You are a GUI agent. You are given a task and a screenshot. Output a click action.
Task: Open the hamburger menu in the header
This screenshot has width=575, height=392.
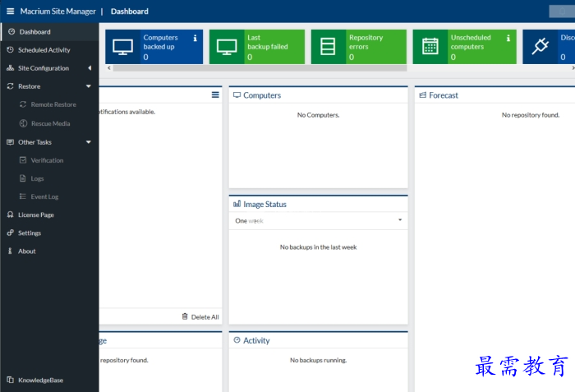click(x=10, y=12)
